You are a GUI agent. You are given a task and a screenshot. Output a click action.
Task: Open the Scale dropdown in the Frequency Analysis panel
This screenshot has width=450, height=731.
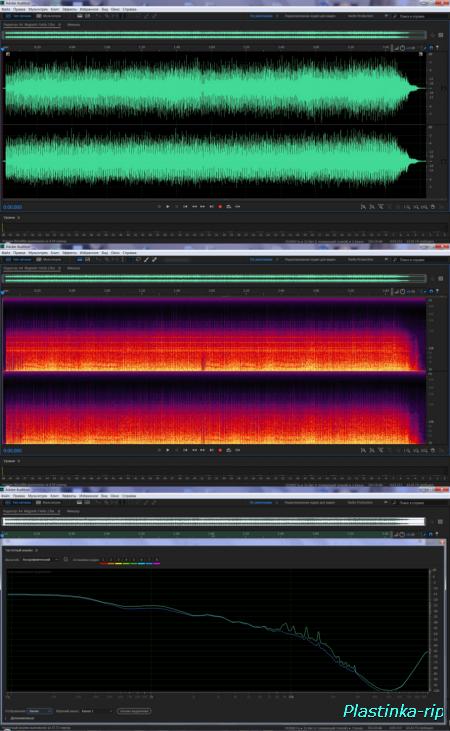click(41, 559)
